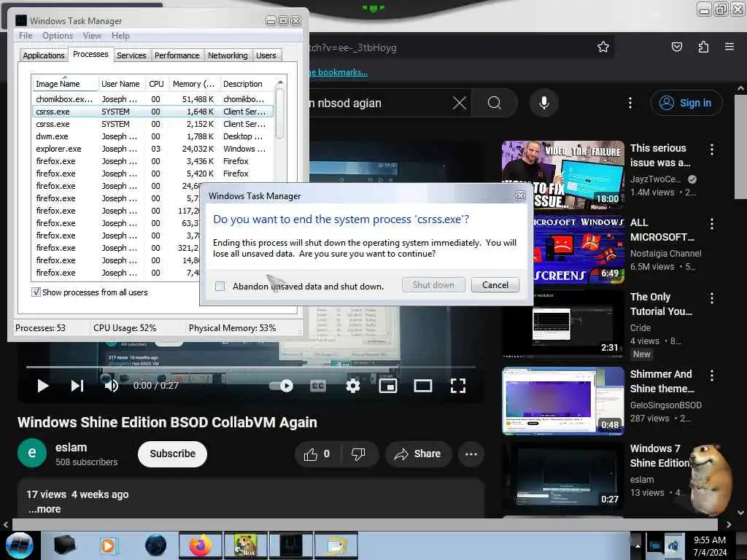Open video player settings gear

353,385
